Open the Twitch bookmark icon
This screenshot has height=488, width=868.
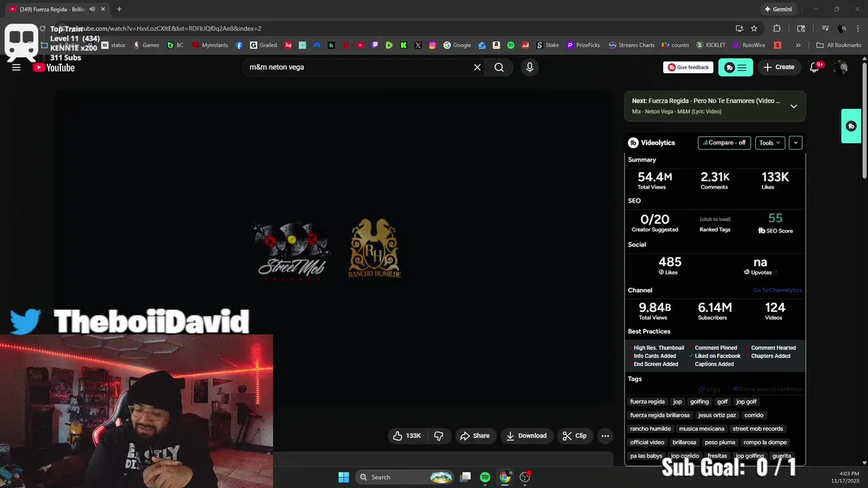pyautogui.click(x=375, y=45)
